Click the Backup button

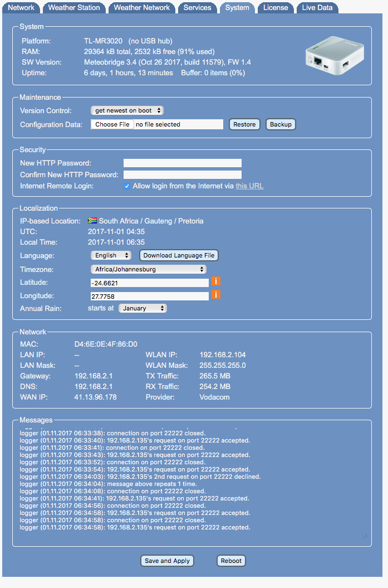coord(281,124)
